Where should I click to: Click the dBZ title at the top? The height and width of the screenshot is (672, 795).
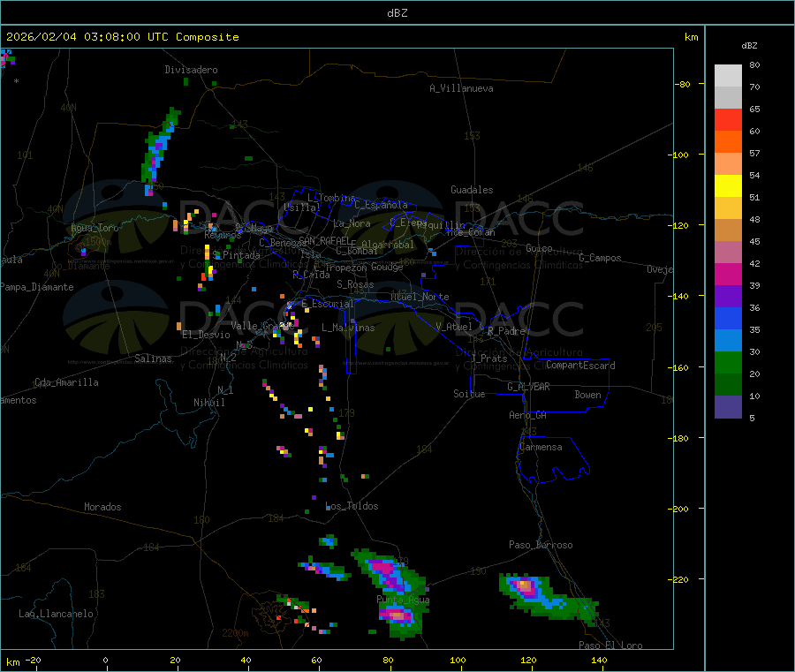[397, 13]
